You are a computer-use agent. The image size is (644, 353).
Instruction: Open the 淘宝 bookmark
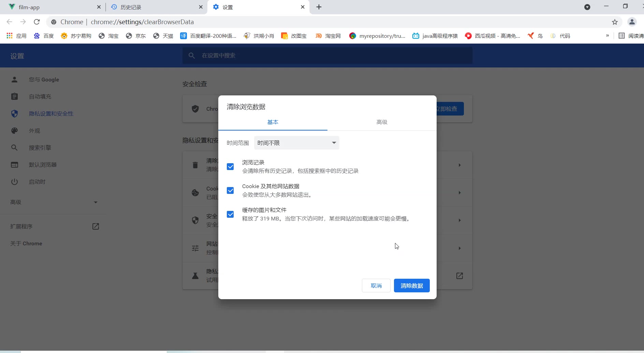pyautogui.click(x=108, y=36)
